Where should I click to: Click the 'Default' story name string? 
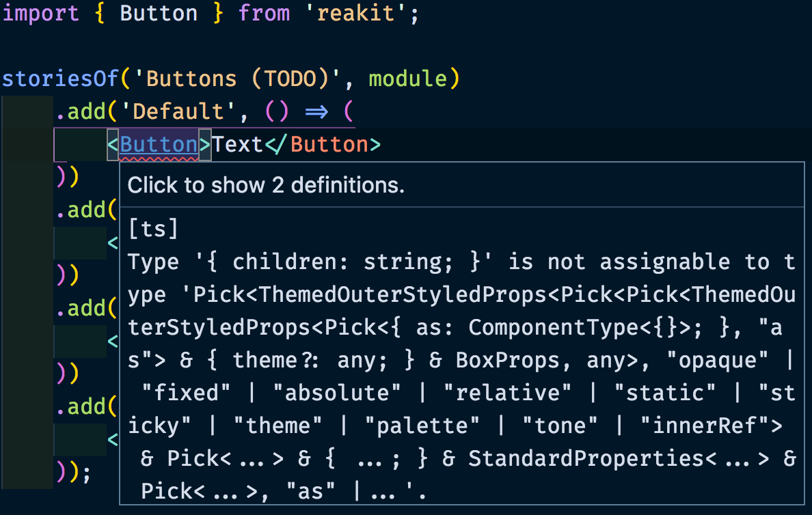[x=178, y=111]
